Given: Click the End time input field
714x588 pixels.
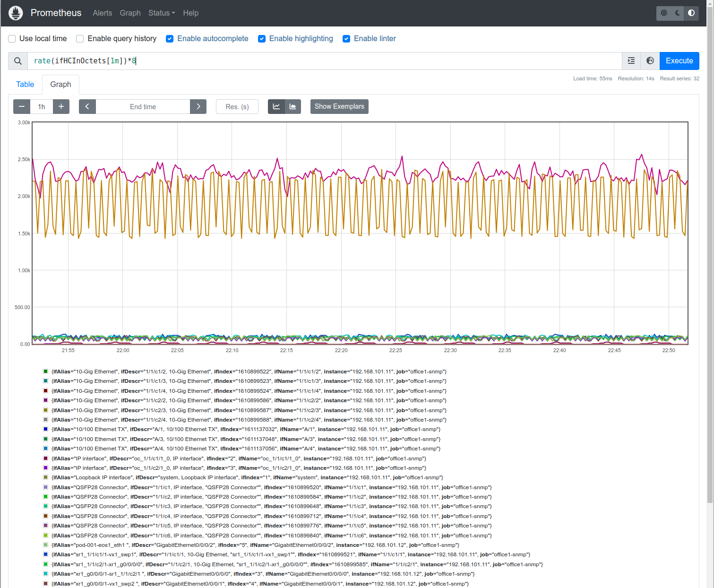Looking at the screenshot, I should click(142, 106).
